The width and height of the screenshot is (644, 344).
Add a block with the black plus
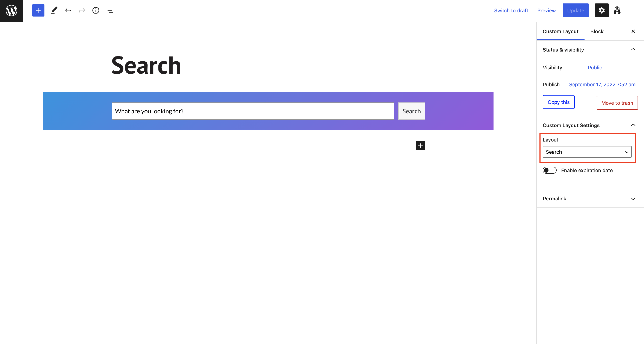pyautogui.click(x=420, y=146)
